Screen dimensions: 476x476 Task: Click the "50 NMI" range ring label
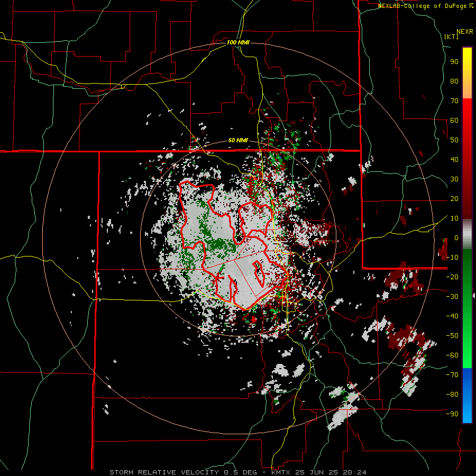pos(238,140)
